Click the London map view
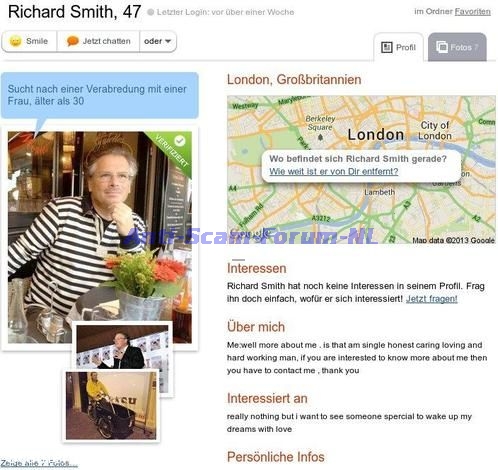 361,170
